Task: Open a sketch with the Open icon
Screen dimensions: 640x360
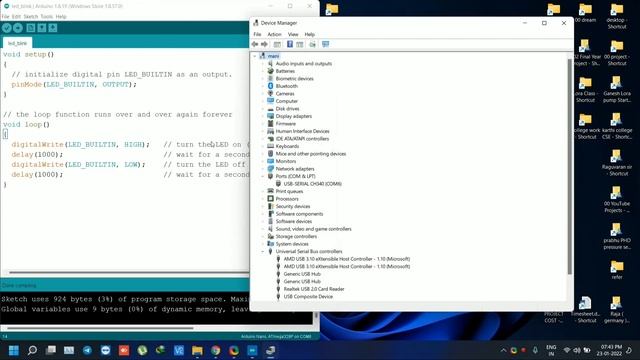Action: (x=42, y=28)
